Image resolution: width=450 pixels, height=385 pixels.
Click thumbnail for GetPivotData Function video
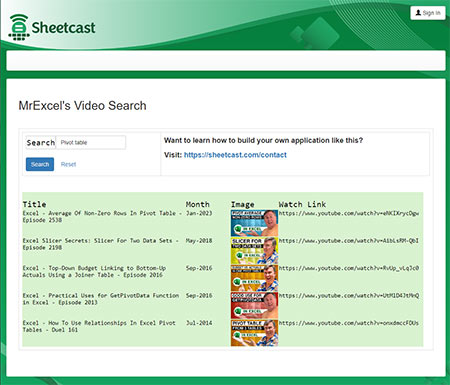254,305
